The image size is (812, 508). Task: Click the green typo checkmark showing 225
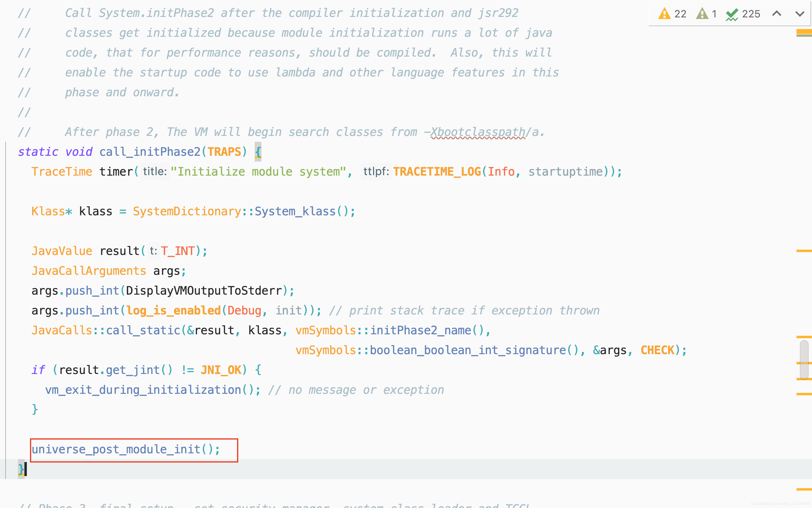(x=732, y=14)
